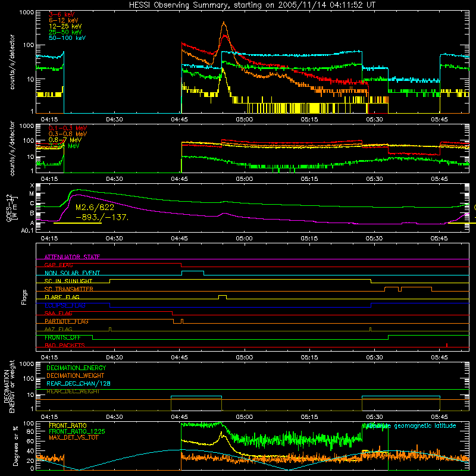Viewport: 476px width, 476px height.
Task: Select the SC_IN_SUNLIGHT flag label
Action: click(x=68, y=281)
